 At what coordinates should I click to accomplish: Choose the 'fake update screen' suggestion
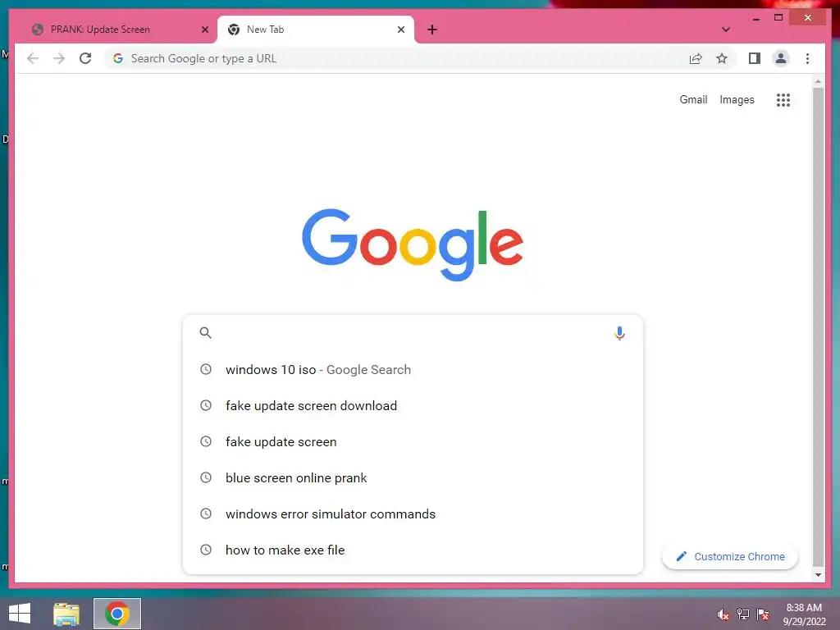pyautogui.click(x=413, y=441)
